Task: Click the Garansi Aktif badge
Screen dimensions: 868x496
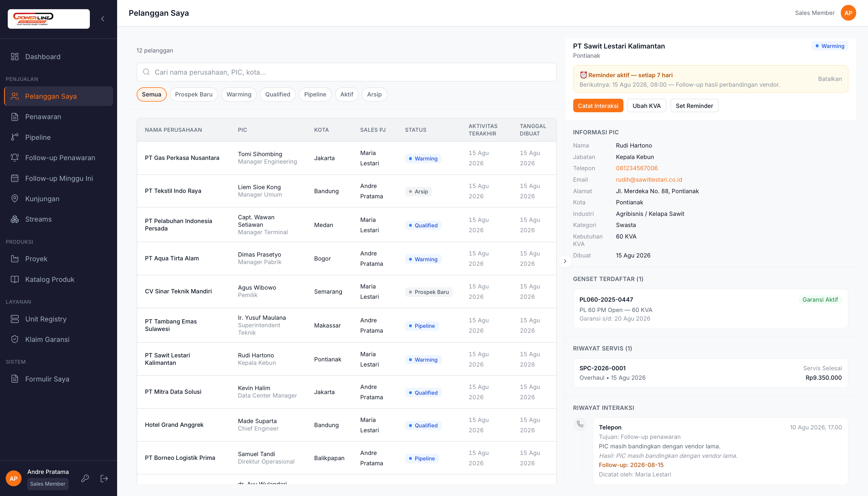Action: coord(820,299)
